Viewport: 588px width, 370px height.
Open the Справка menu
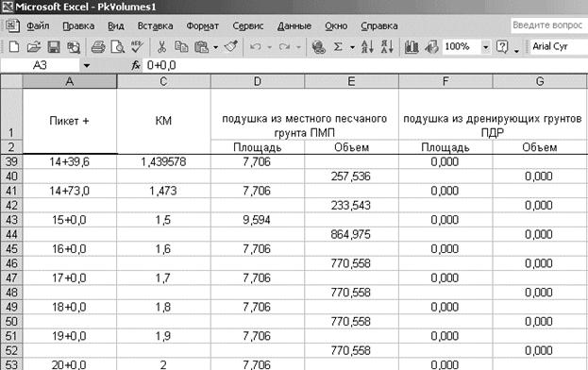pos(379,25)
